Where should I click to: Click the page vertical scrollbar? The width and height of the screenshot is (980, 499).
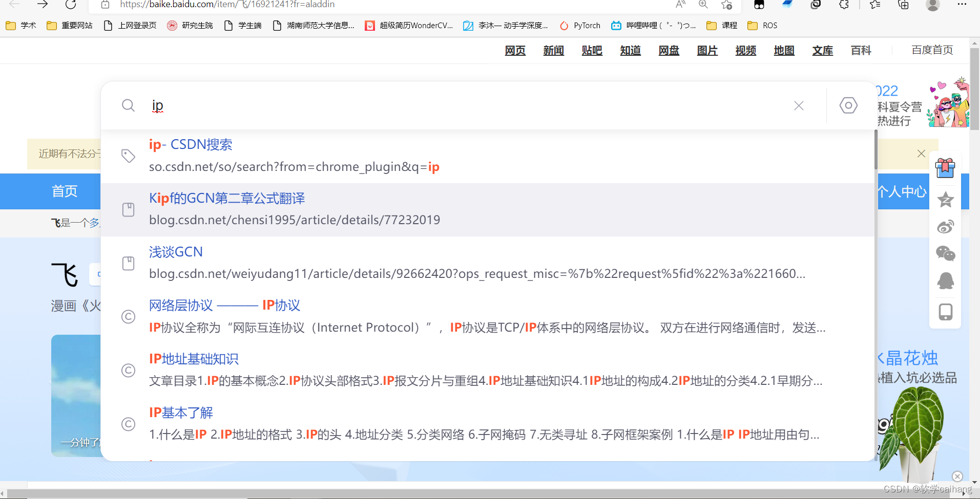point(974,89)
